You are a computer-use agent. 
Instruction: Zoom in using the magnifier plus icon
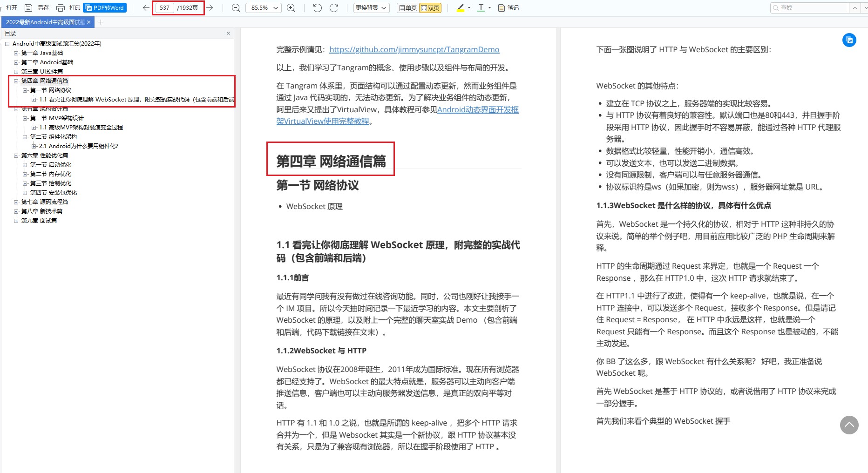(291, 8)
